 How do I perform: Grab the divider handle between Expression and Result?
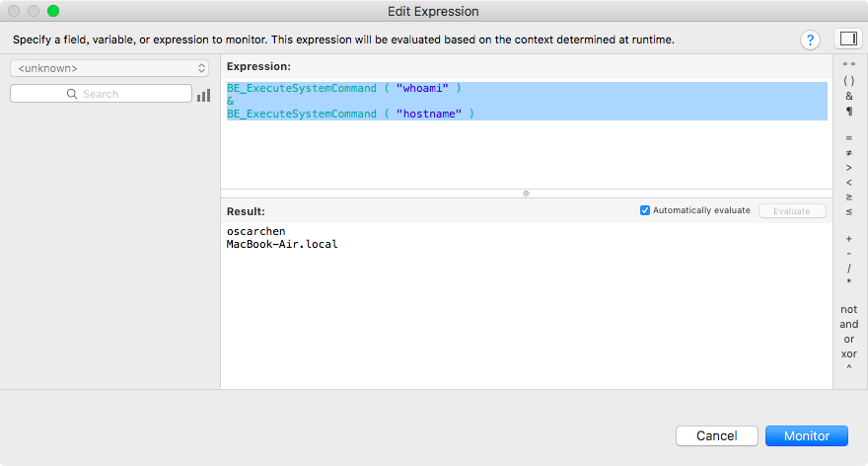coord(526,194)
